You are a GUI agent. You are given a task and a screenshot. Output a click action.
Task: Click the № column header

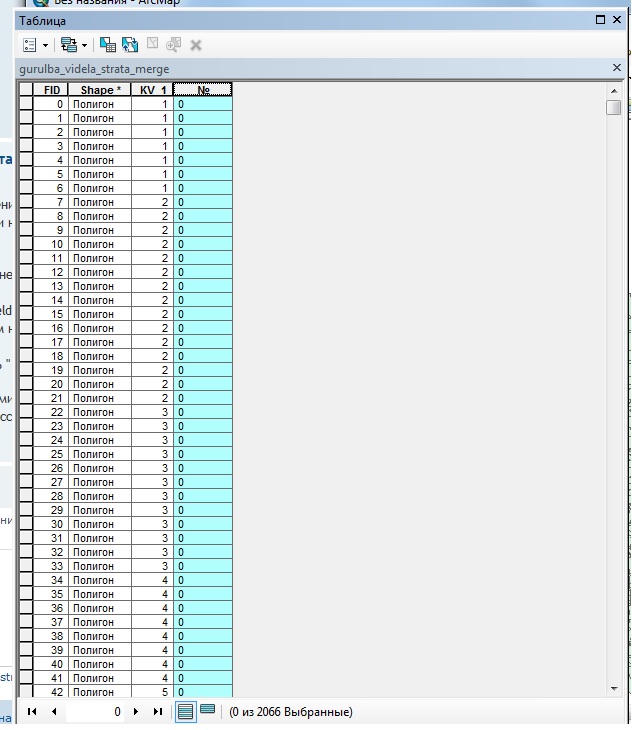[203, 90]
